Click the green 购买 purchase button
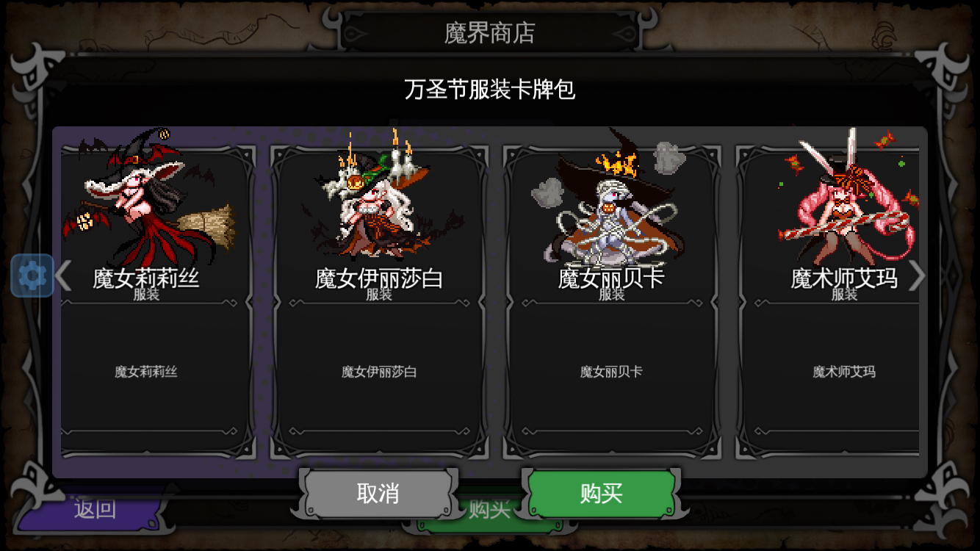Screen dimensions: 980x551 602,493
